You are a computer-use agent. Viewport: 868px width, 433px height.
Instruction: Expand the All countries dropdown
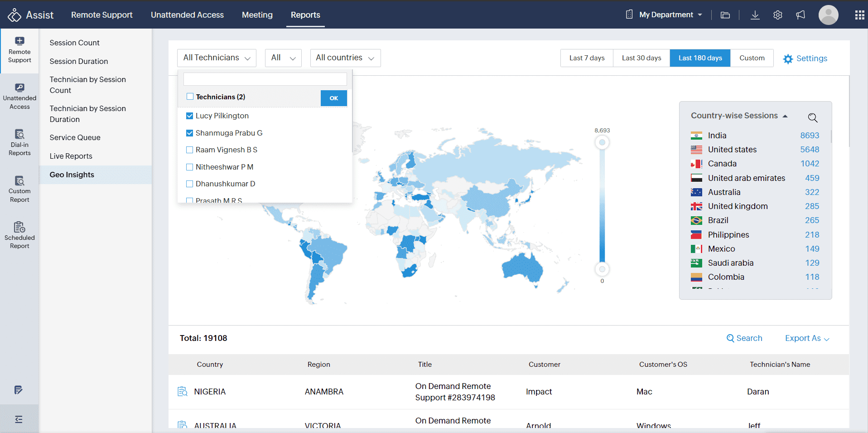click(x=345, y=58)
